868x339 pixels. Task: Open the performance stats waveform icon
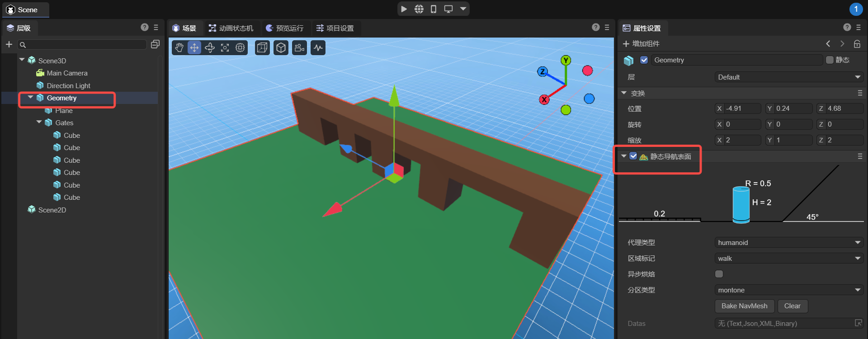(318, 48)
